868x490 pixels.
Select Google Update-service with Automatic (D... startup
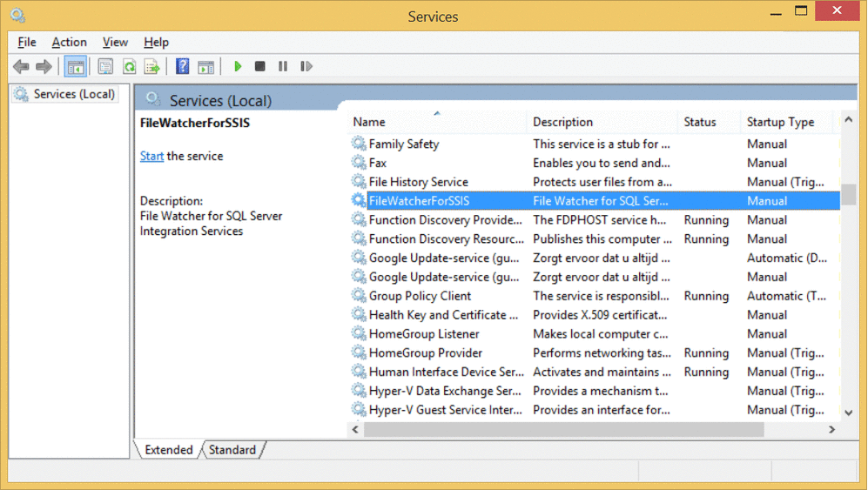coord(595,258)
